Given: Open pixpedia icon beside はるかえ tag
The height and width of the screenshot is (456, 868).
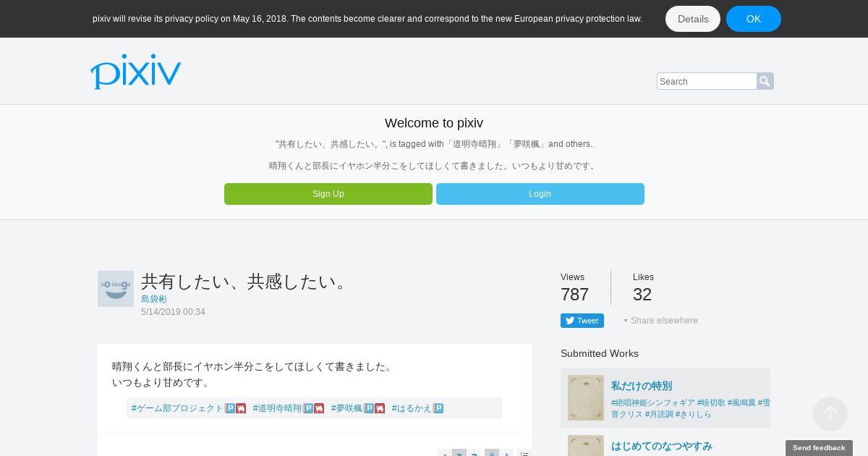Looking at the screenshot, I should [438, 408].
